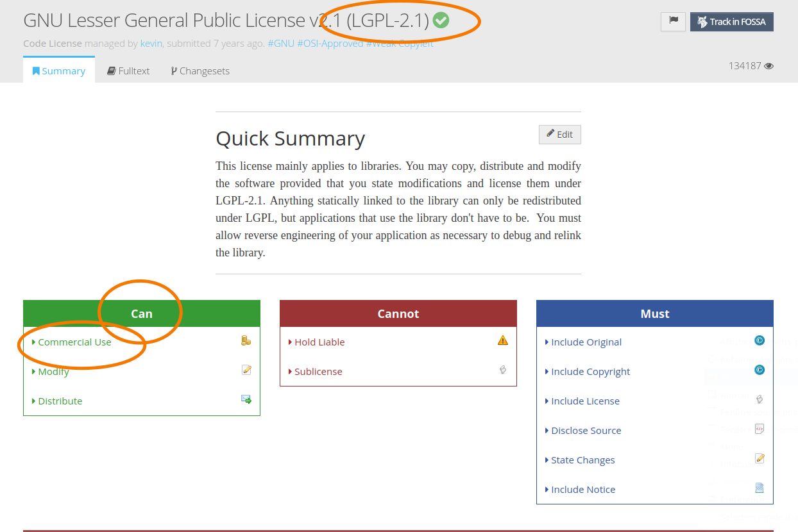Image resolution: width=798 pixels, height=532 pixels.
Task: Click the Edit button for Quick Summary
Action: (560, 135)
